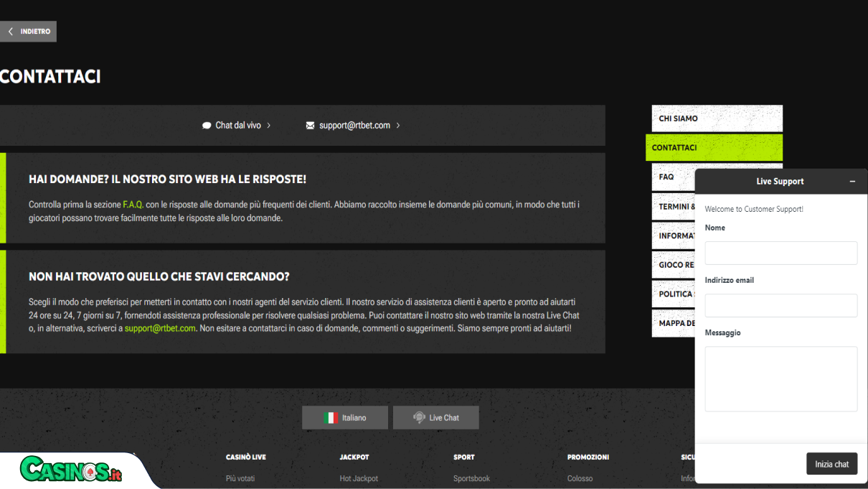Open the Chat dal vivo link

click(237, 125)
